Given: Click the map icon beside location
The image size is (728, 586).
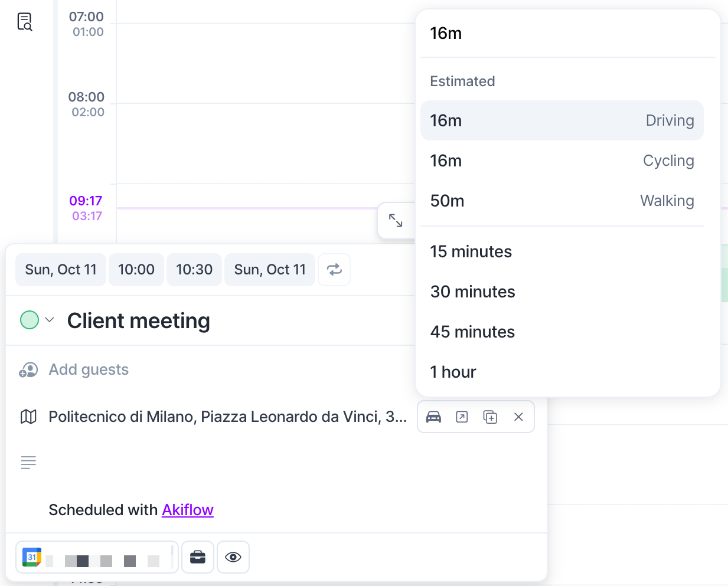Looking at the screenshot, I should tap(28, 417).
